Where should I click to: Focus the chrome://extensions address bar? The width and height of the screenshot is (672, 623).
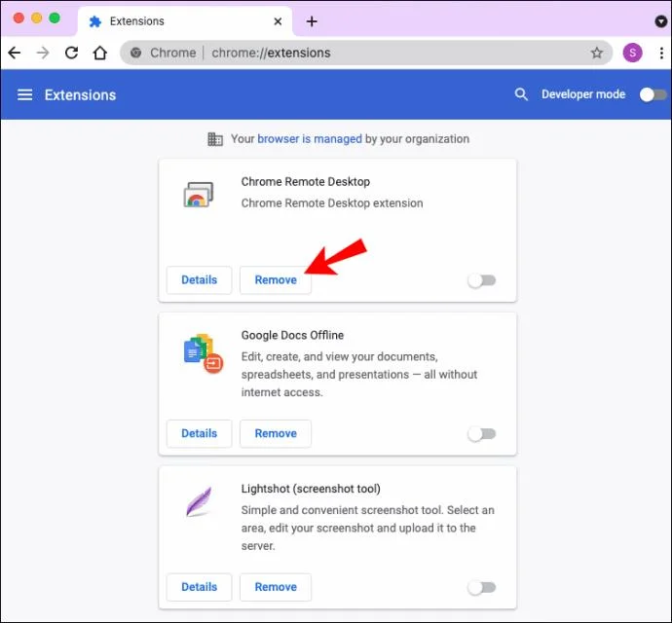coord(366,53)
